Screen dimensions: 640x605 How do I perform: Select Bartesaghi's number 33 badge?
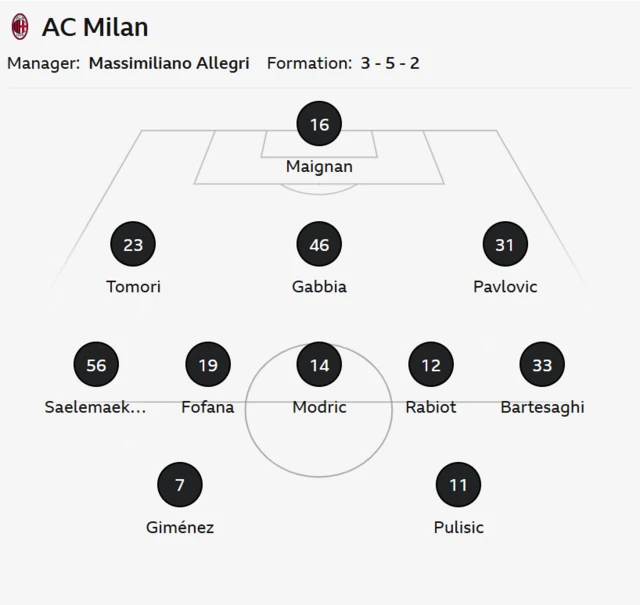(542, 365)
